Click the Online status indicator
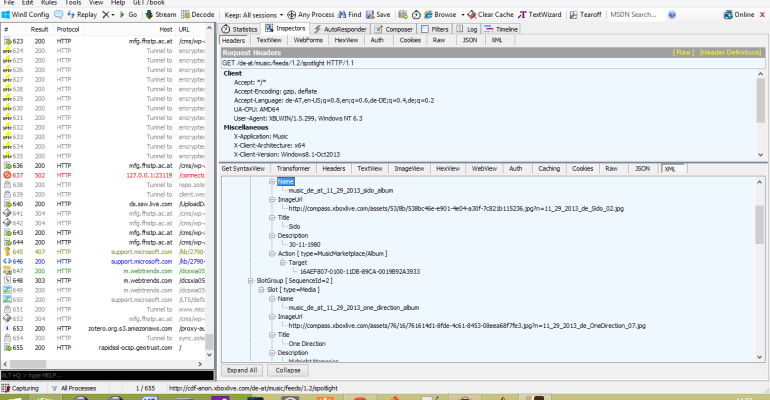The width and height of the screenshot is (770, 400). [x=739, y=15]
